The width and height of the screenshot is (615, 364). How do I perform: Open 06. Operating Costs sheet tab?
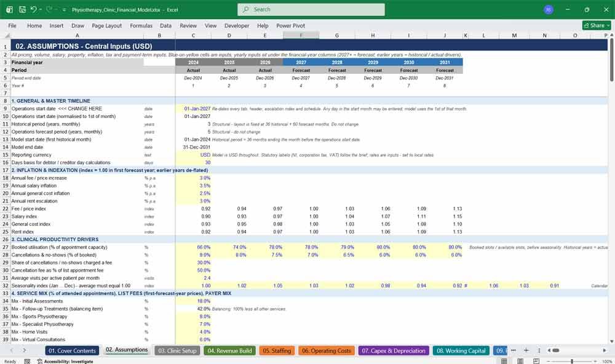point(327,350)
